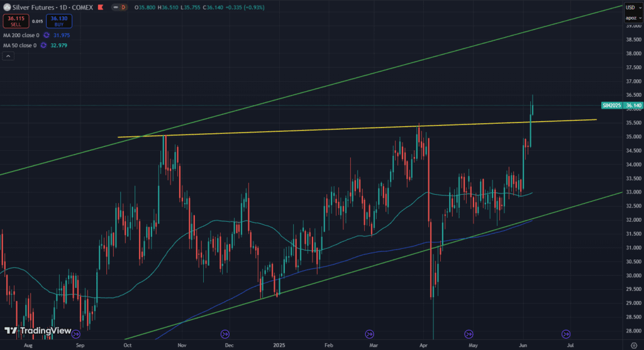Click the high value H36.510

tap(168, 8)
